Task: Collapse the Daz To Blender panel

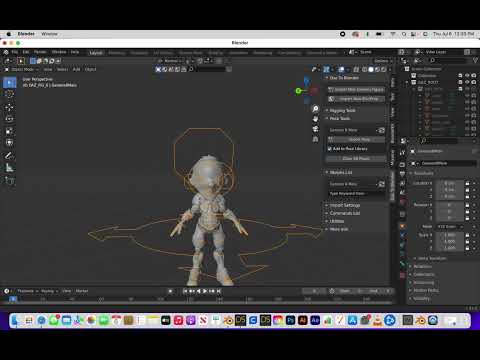Action: pyautogui.click(x=344, y=78)
